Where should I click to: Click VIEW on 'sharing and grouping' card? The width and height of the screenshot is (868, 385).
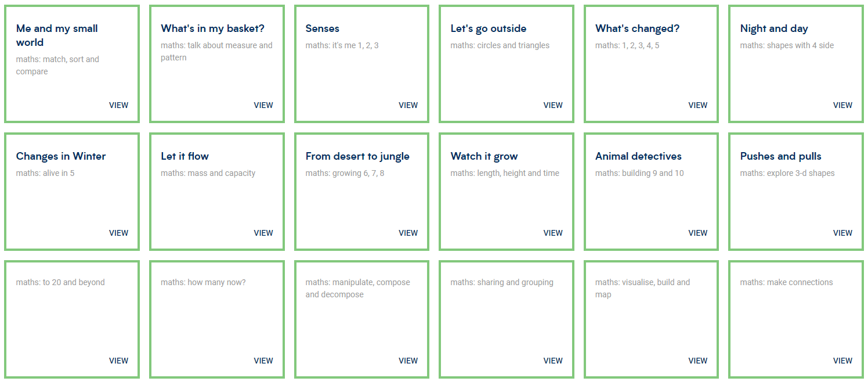[x=552, y=361]
